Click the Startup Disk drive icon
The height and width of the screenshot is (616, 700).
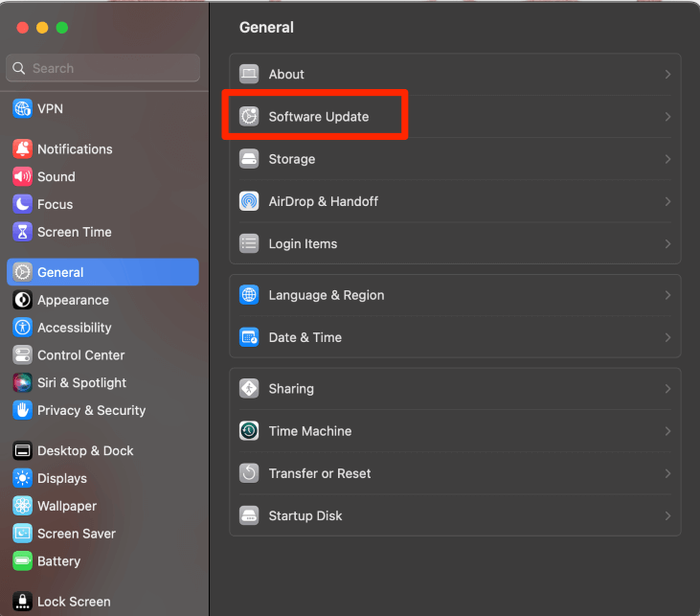click(249, 515)
